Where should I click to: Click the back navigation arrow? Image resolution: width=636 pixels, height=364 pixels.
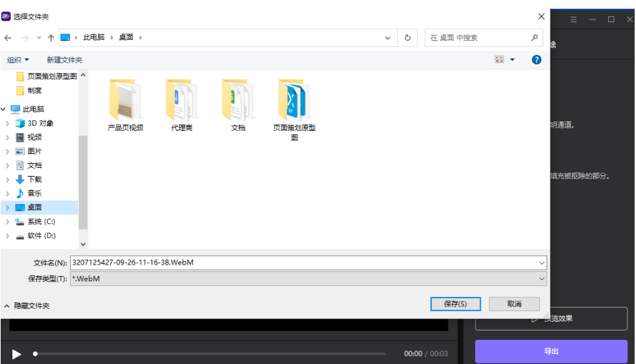tap(8, 38)
